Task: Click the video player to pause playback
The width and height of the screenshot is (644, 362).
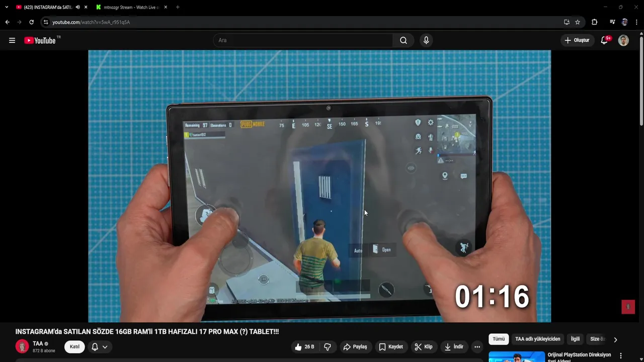Action: 319,186
